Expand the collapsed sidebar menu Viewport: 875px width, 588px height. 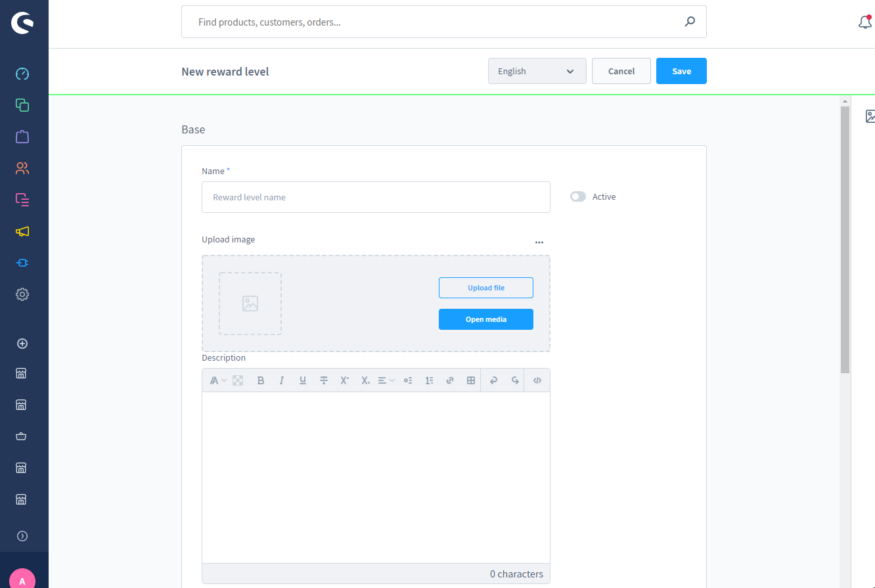pos(22,536)
